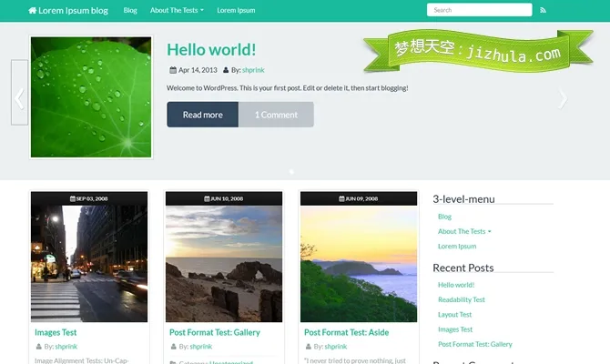Open Images Test post title
Viewport: 610px width, 364px height.
coord(56,332)
